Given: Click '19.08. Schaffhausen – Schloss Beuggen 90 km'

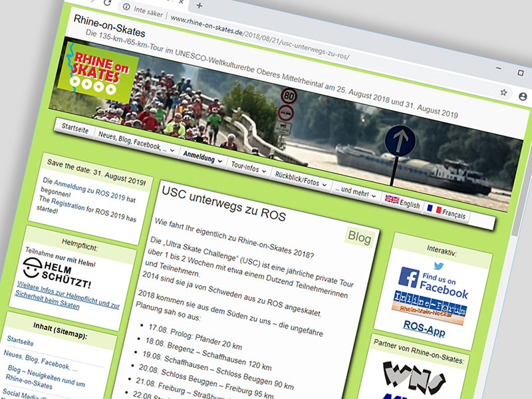Looking at the screenshot, I should pyautogui.click(x=218, y=370).
